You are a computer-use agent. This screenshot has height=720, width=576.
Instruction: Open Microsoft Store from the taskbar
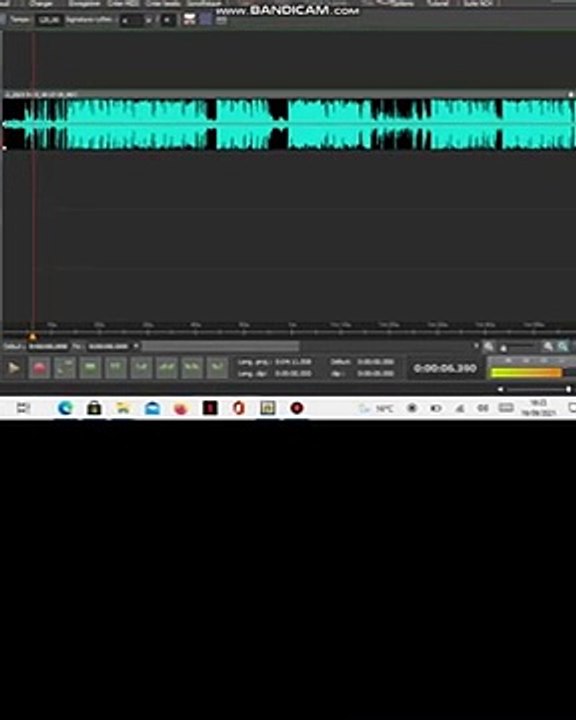(94, 408)
